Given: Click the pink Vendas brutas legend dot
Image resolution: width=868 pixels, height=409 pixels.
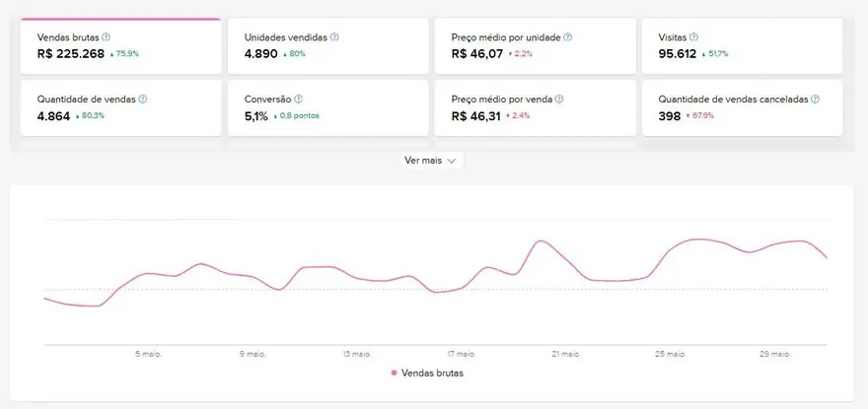Looking at the screenshot, I should (395, 373).
